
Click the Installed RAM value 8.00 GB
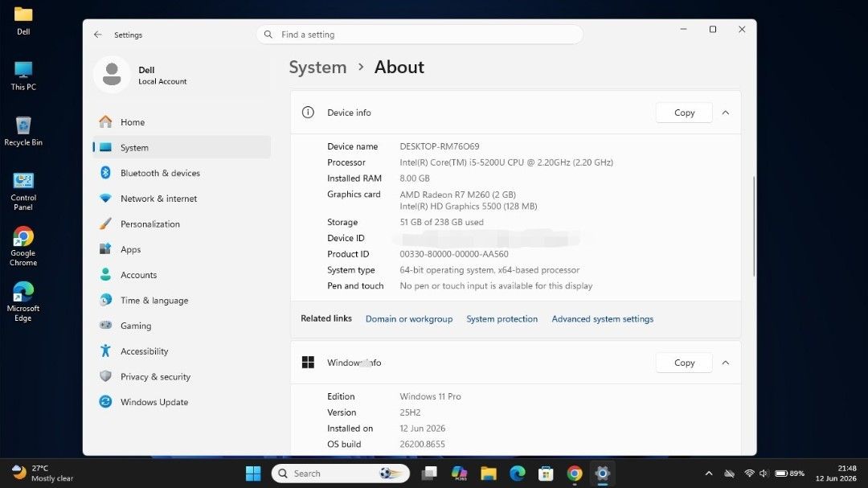[x=415, y=178]
